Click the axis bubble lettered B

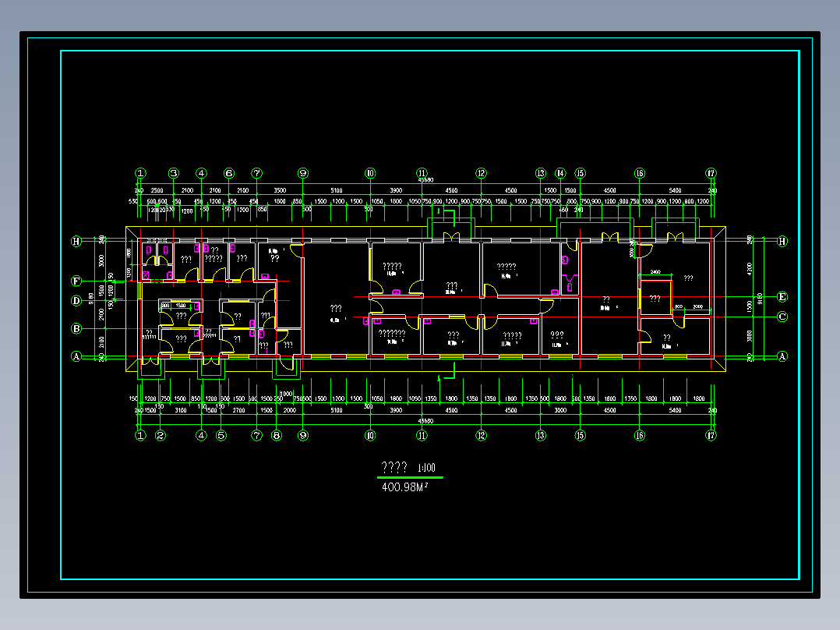[76, 329]
